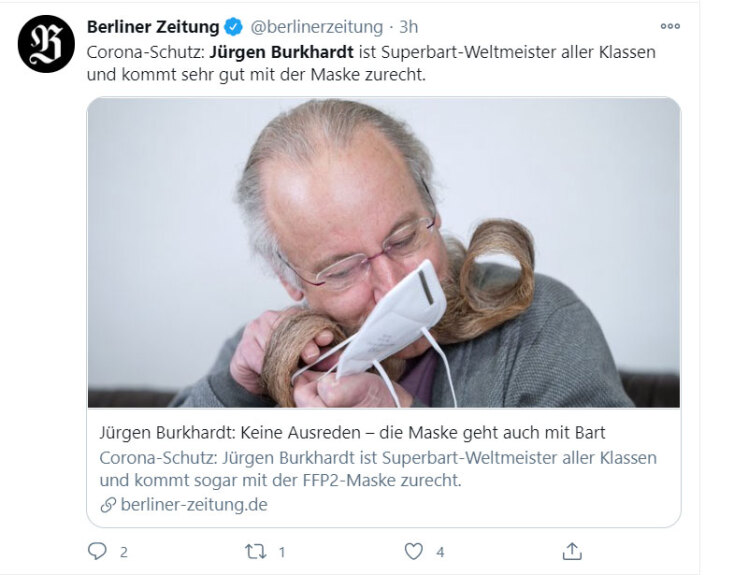Click the link chain icon
The height and width of the screenshot is (575, 734).
(x=108, y=505)
